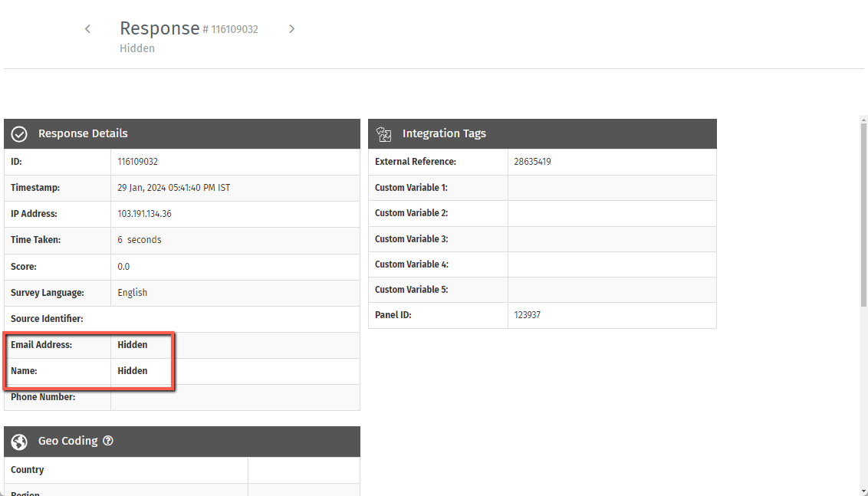
Task: Click the hidden Email Address value
Action: click(x=133, y=345)
